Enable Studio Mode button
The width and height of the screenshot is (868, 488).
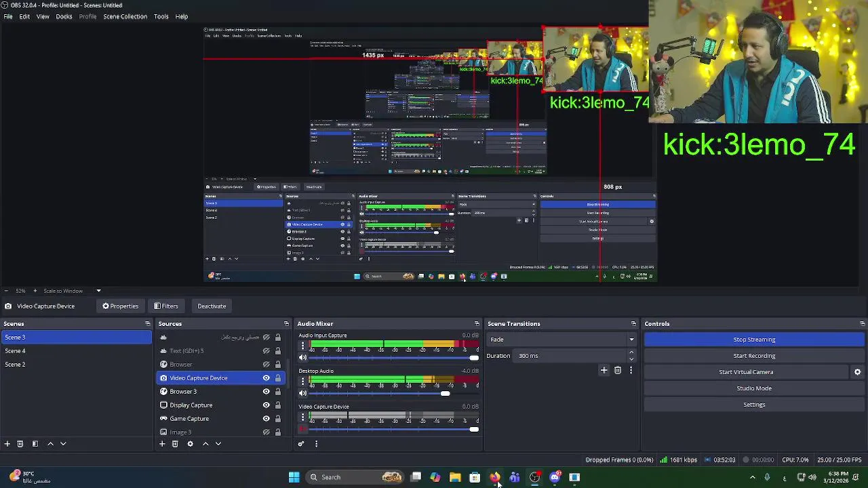754,388
